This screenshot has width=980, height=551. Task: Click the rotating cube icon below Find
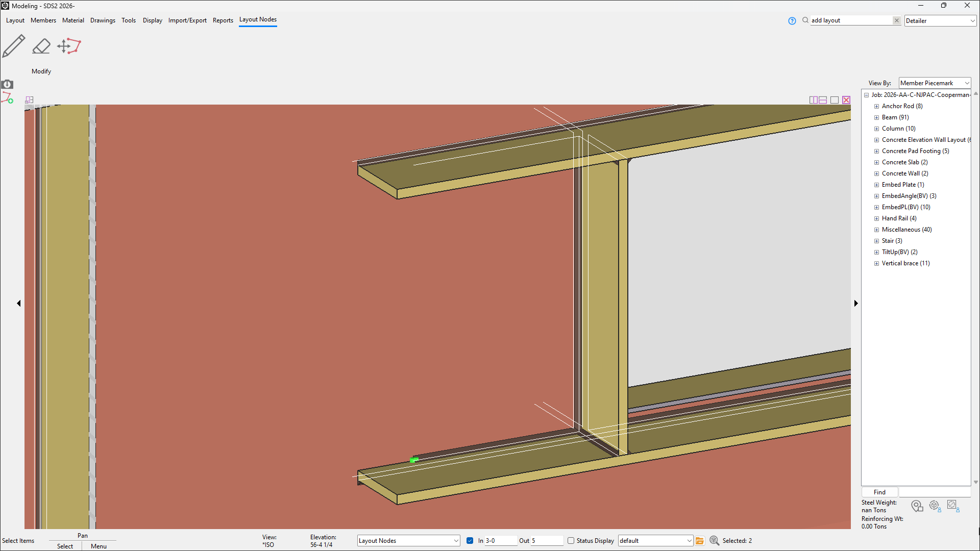click(x=935, y=506)
